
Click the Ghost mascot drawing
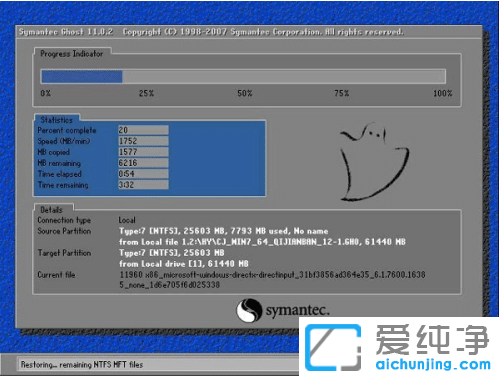(x=374, y=162)
